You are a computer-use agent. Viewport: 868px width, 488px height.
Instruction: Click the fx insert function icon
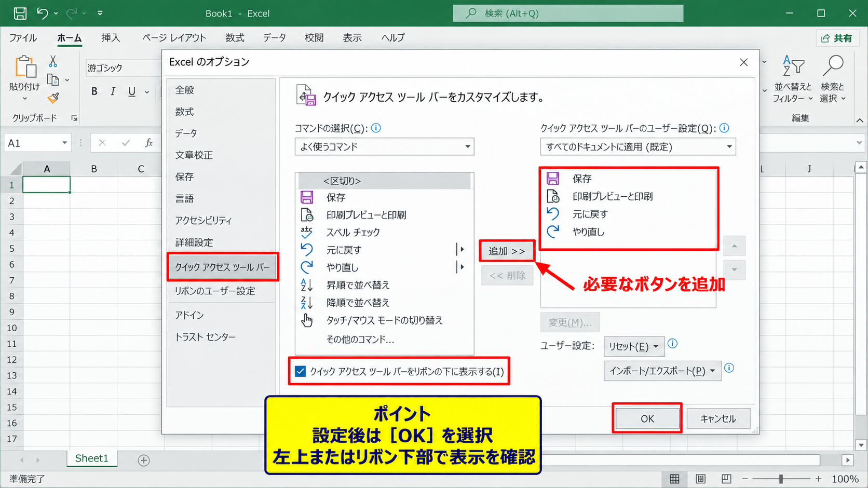(149, 143)
